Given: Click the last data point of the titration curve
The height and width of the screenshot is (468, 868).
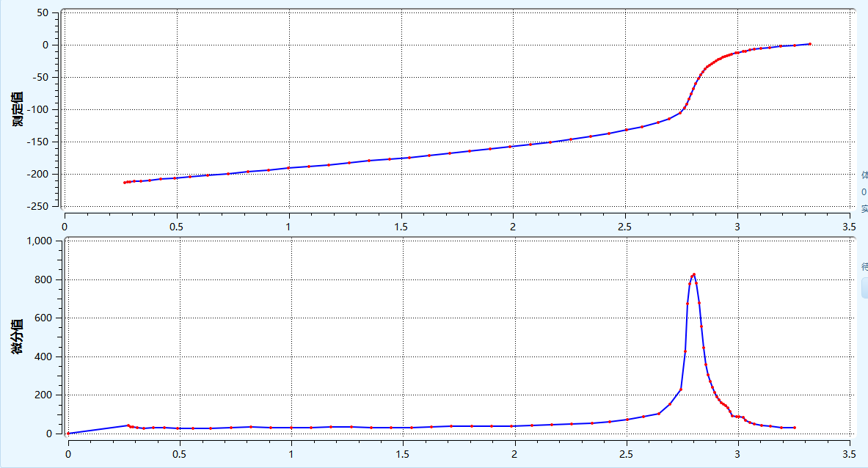Looking at the screenshot, I should (x=810, y=44).
